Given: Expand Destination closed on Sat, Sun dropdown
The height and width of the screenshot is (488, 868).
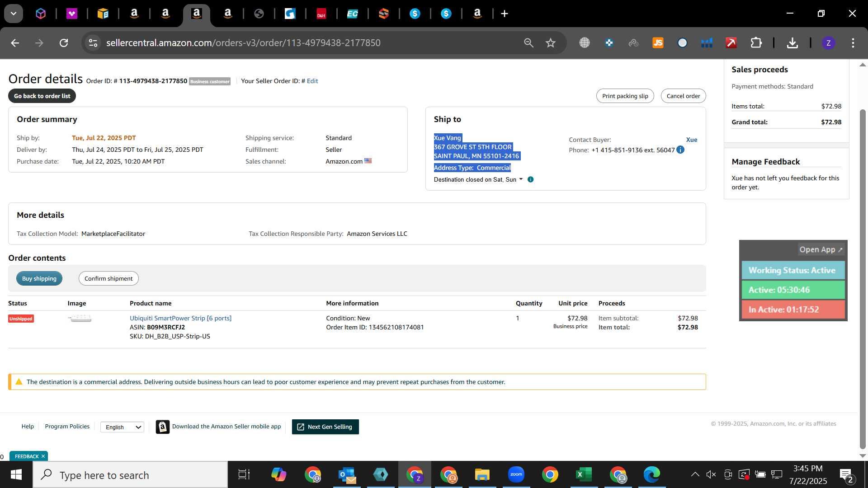Looking at the screenshot, I should point(521,179).
